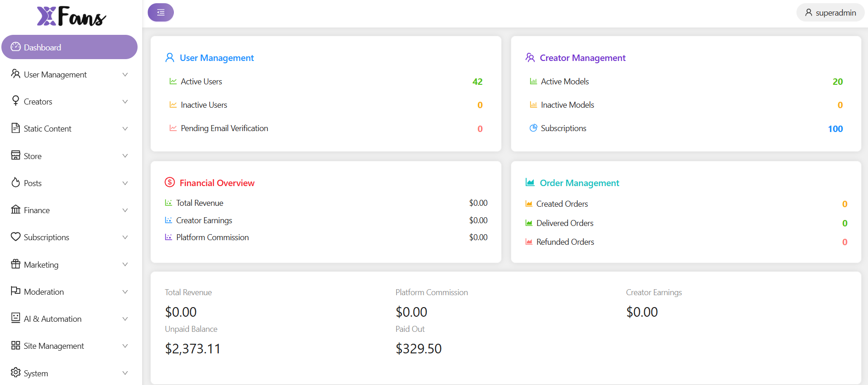Click the Total Revenue dot chart icon
The width and height of the screenshot is (868, 385).
pos(168,203)
